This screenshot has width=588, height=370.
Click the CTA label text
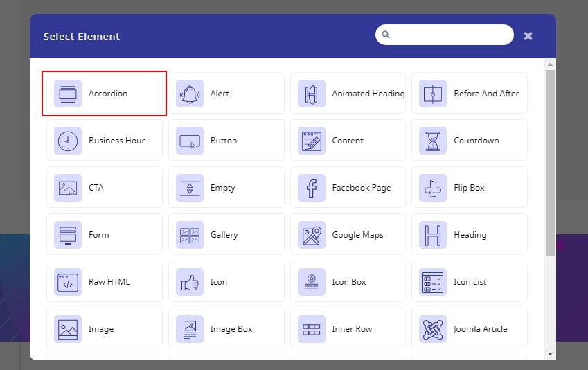[x=96, y=188]
